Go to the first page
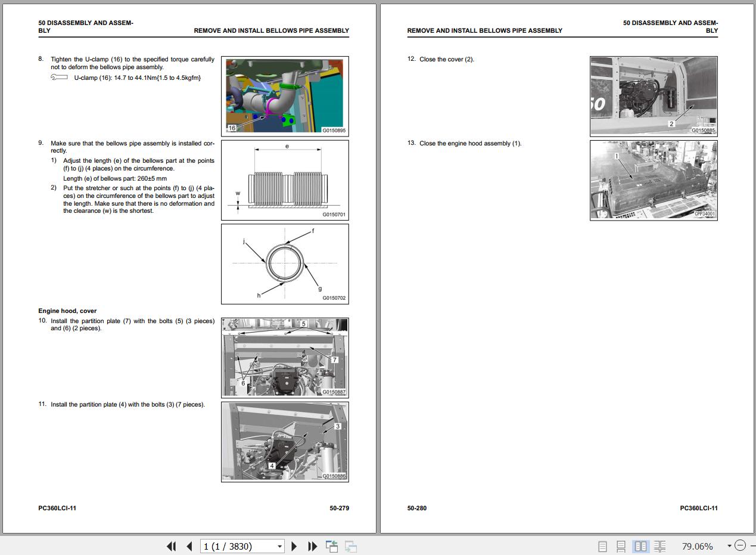This screenshot has height=555, width=756. coord(172,546)
